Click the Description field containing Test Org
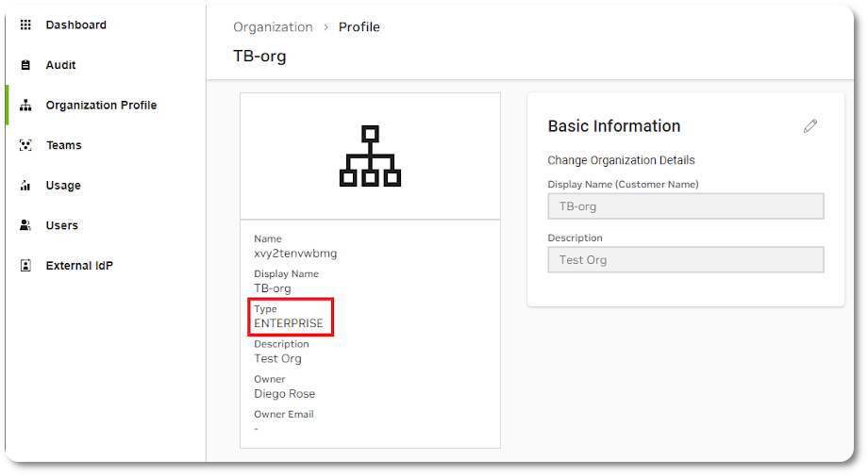 pyautogui.click(x=685, y=260)
